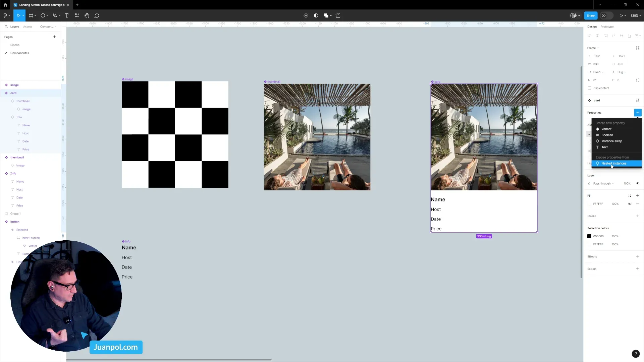The height and width of the screenshot is (362, 644).
Task: Click the black 000000 selection color swatch
Action: [x=589, y=236]
